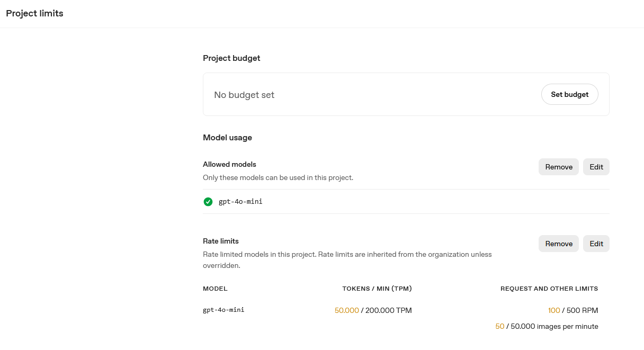Click the orange 50.000 TPM value

click(x=347, y=310)
